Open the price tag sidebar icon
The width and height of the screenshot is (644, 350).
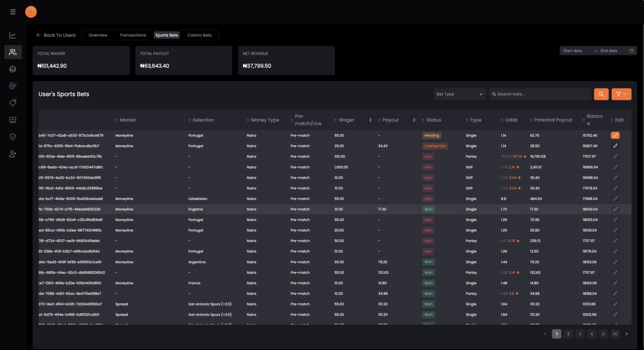pos(13,103)
